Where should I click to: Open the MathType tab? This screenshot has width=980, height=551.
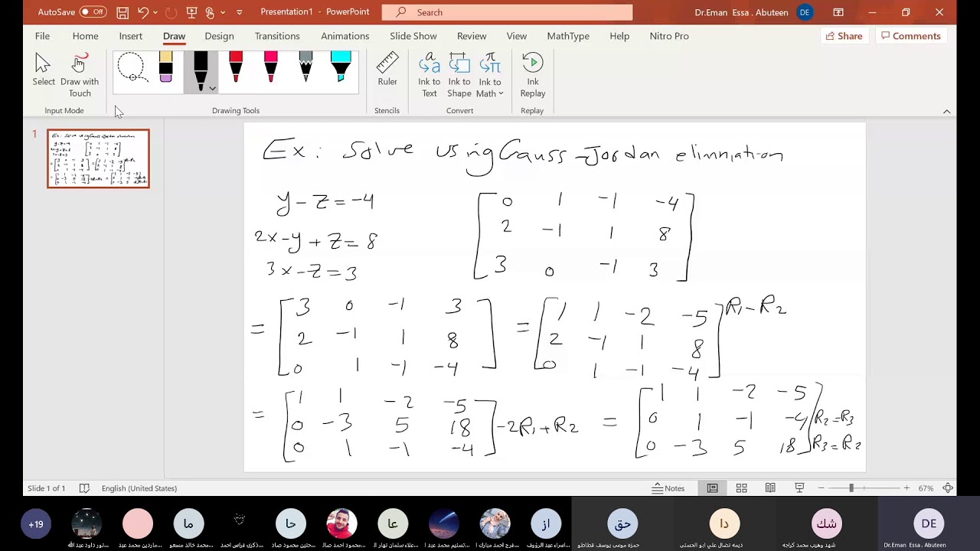[x=568, y=36]
